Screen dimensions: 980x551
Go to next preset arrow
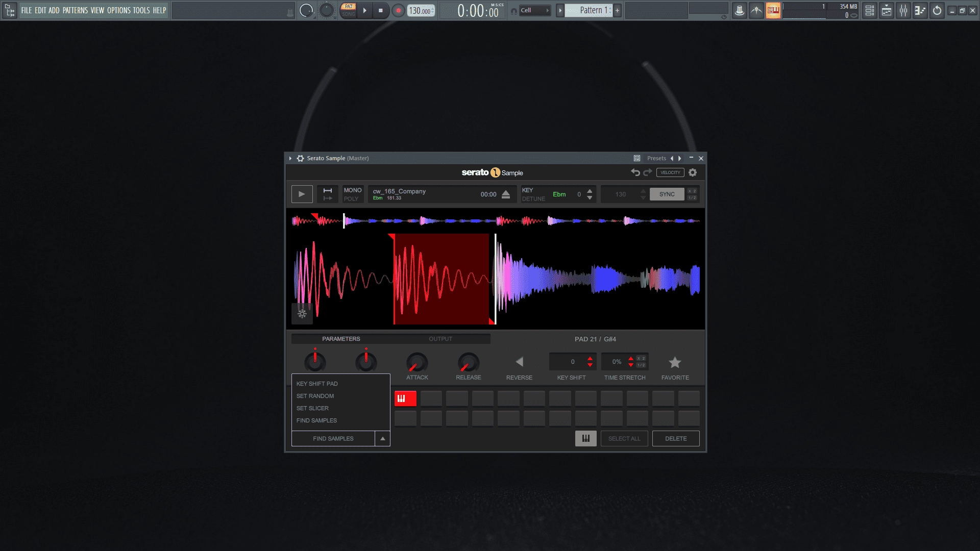click(x=679, y=158)
